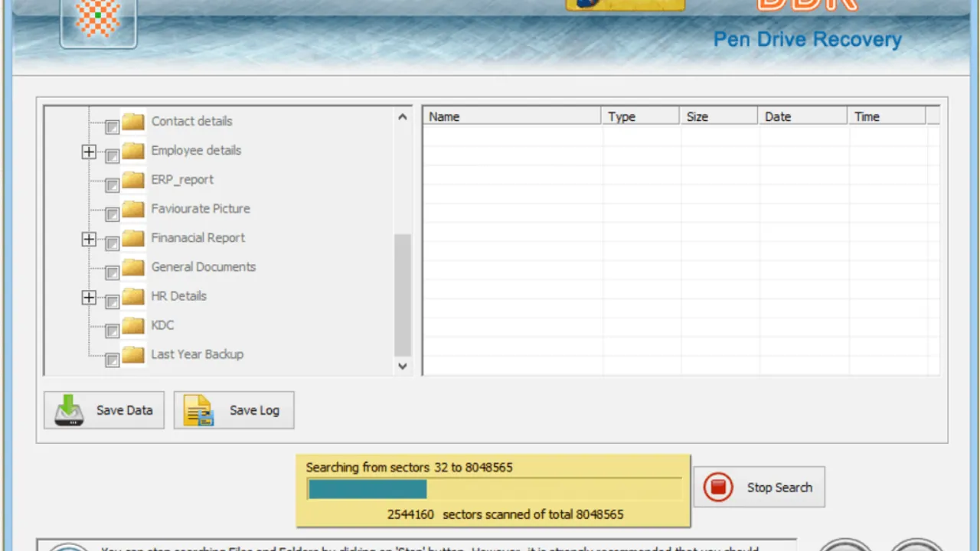The image size is (980, 551).
Task: Tick the KDC checkbox
Action: pos(113,331)
